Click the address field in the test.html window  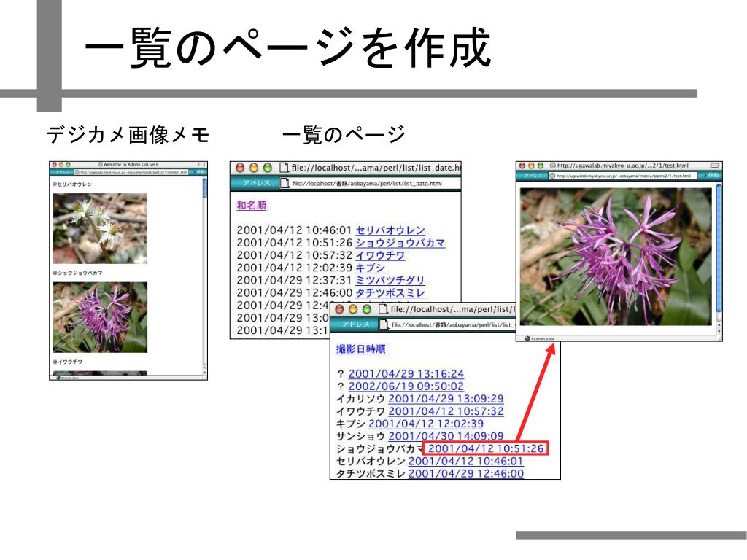pyautogui.click(x=623, y=176)
